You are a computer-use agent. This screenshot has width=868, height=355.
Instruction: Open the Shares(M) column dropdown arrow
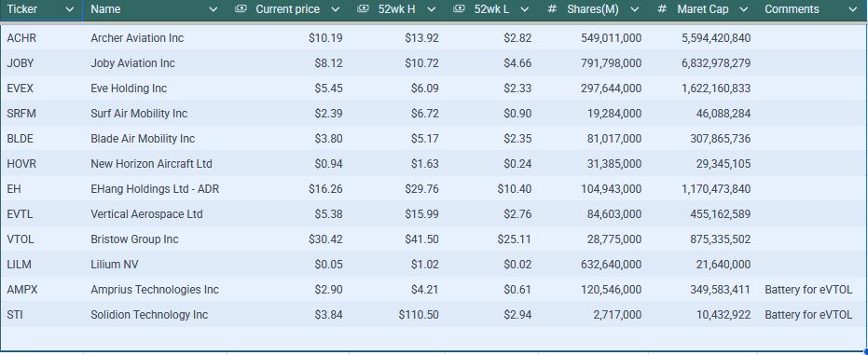click(x=634, y=9)
